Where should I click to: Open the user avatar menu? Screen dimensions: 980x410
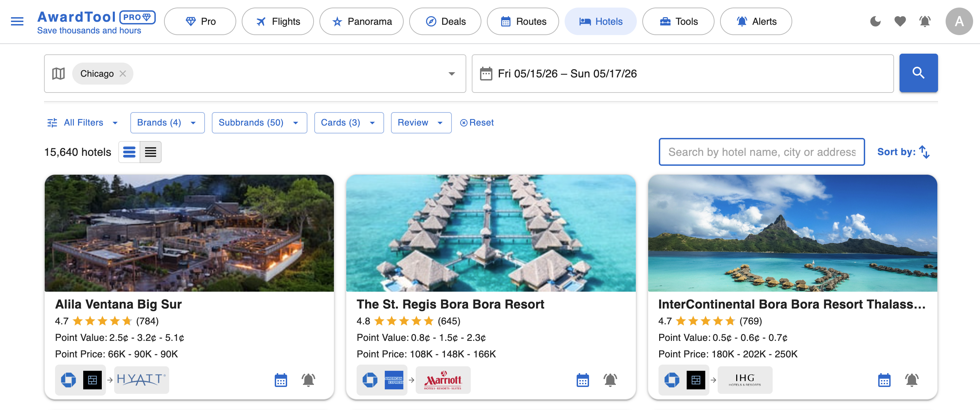coord(959,21)
